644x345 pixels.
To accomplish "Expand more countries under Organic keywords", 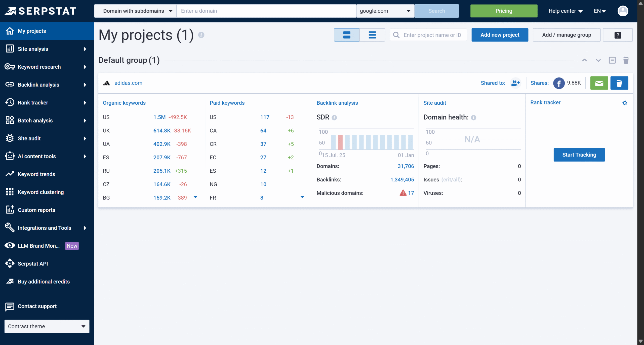I will point(196,197).
